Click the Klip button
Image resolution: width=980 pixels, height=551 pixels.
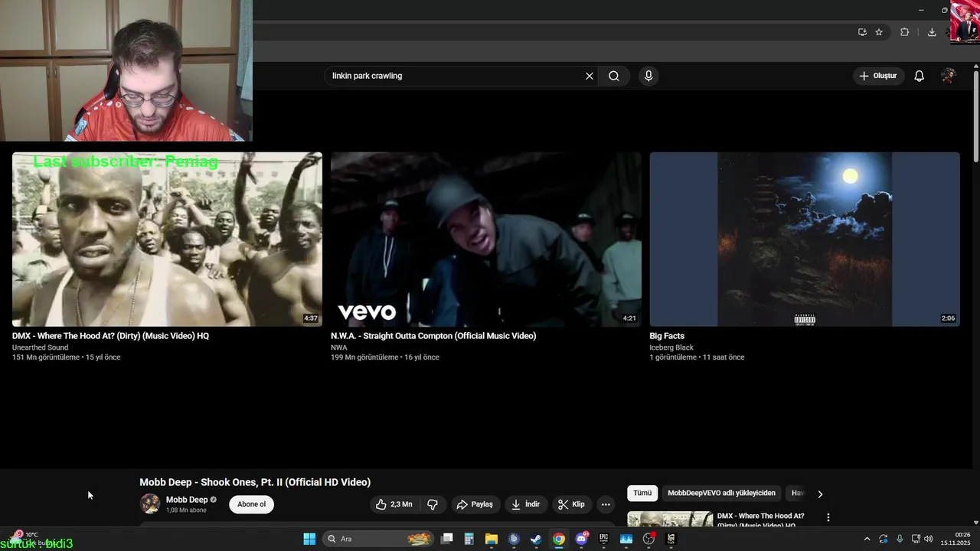tap(572, 504)
